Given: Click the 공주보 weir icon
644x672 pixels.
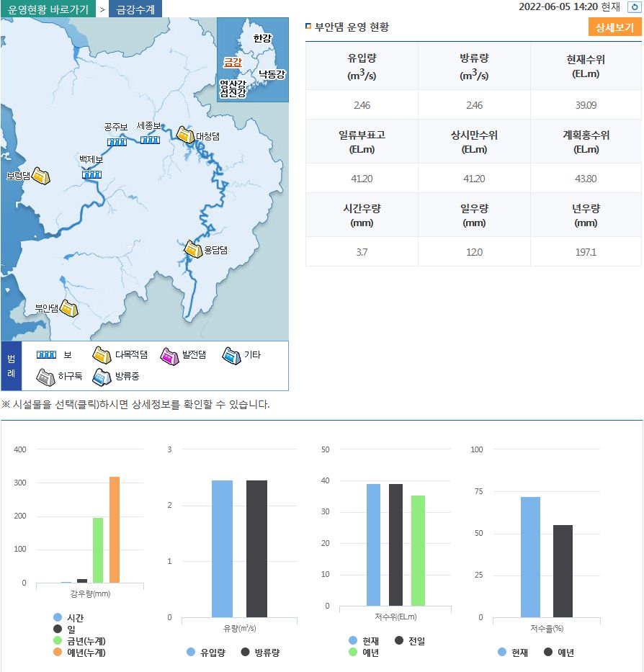Looking at the screenshot, I should pyautogui.click(x=117, y=142).
